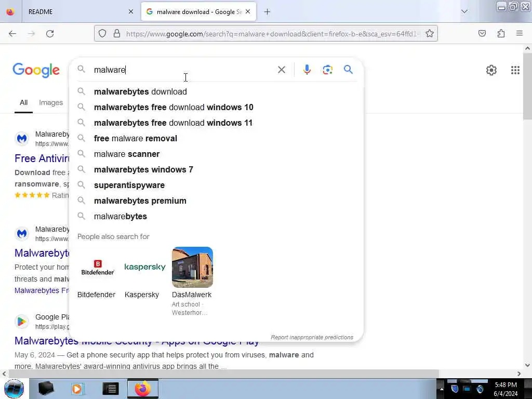This screenshot has height=399, width=532.
Task: Open the Free Antivirus result link
Action: pos(42,158)
